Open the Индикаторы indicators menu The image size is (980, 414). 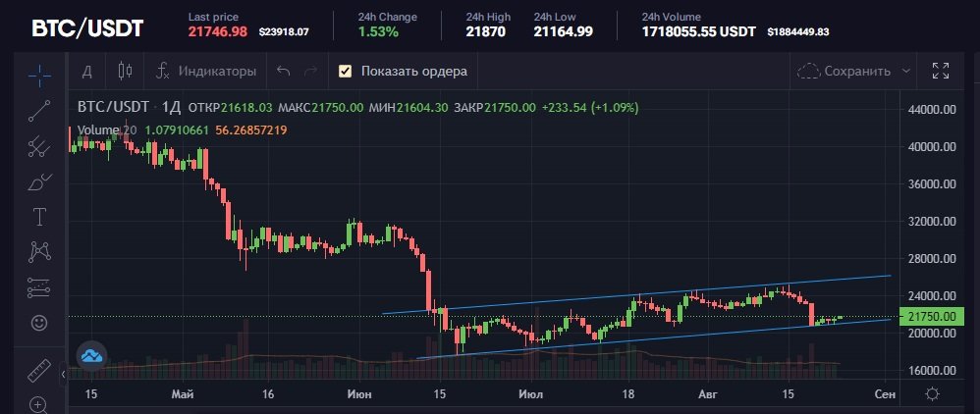point(206,72)
